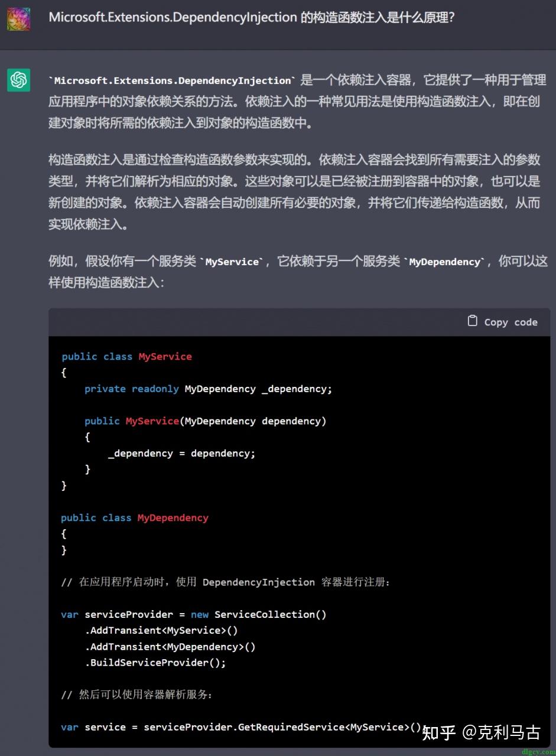Click the dark code block header bar

[x=236, y=321]
